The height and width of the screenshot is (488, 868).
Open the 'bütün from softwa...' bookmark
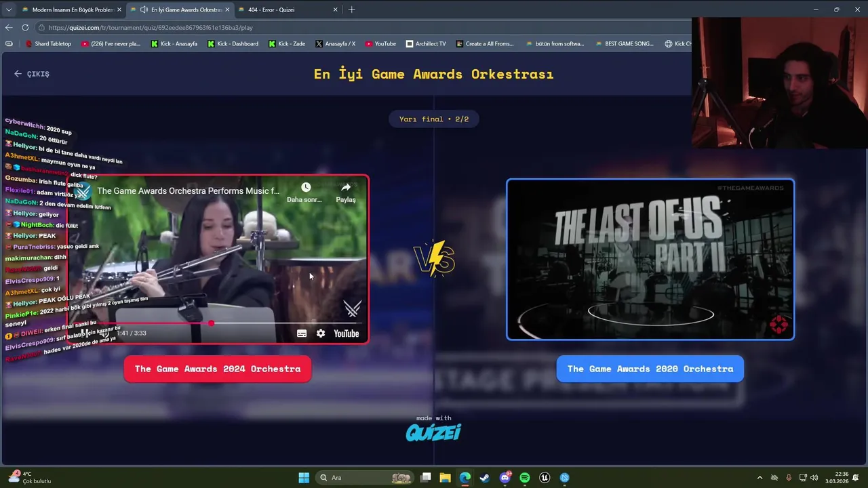coord(555,43)
